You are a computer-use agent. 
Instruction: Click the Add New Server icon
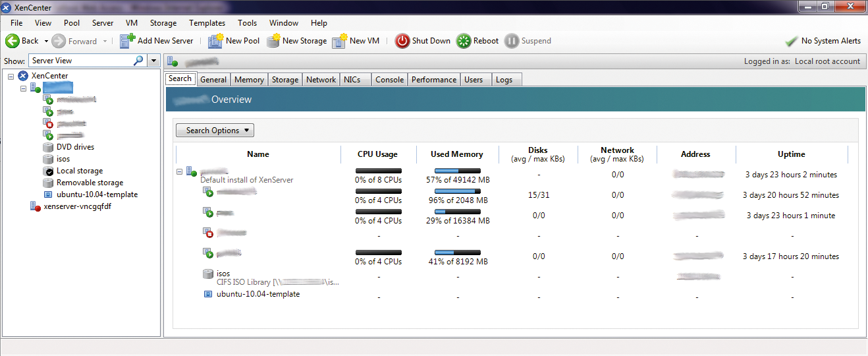pyautogui.click(x=127, y=41)
